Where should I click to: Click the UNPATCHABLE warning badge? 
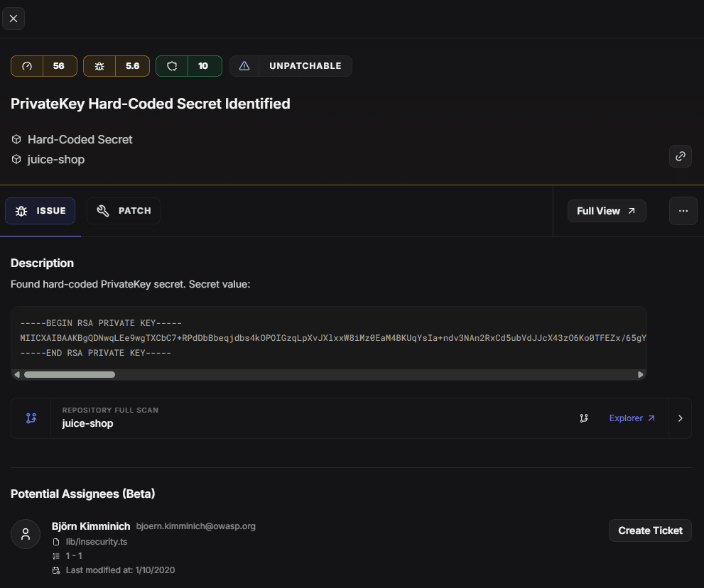(x=291, y=66)
